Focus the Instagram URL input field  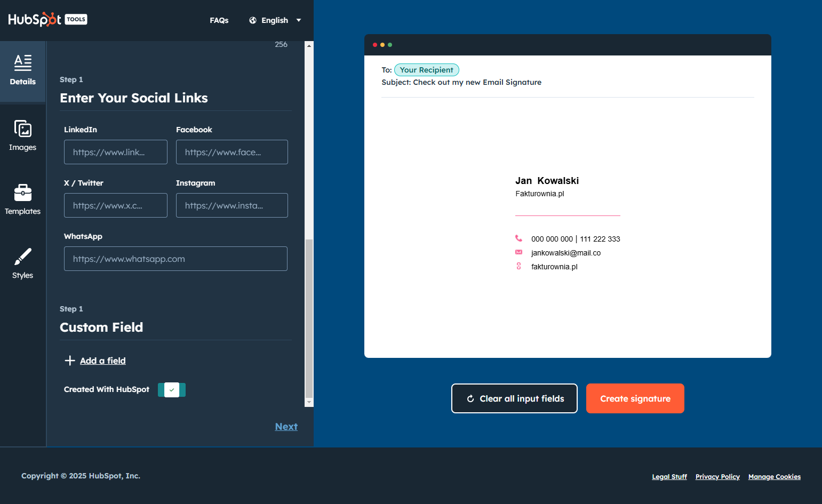click(232, 205)
